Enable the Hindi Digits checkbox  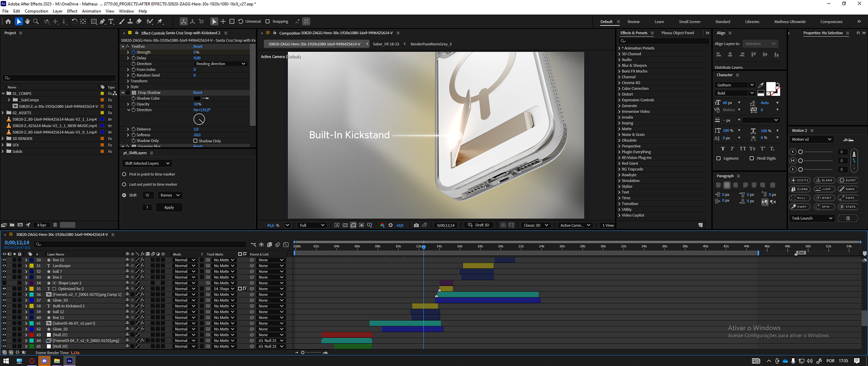[x=752, y=158]
